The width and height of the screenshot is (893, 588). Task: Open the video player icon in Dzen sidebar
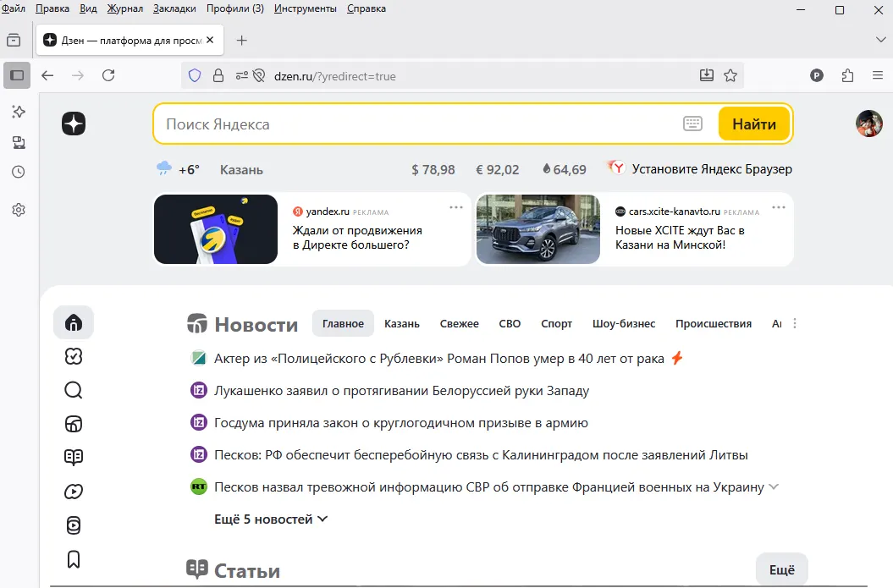(74, 491)
